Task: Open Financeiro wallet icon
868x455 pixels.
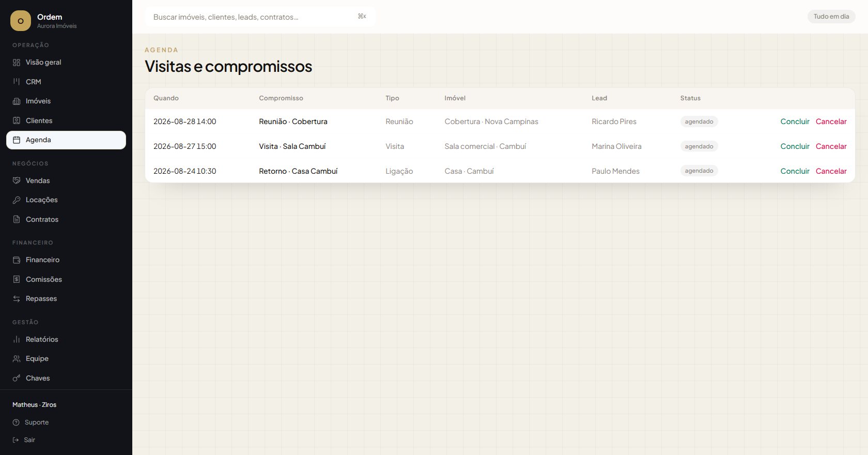Action: pos(17,260)
